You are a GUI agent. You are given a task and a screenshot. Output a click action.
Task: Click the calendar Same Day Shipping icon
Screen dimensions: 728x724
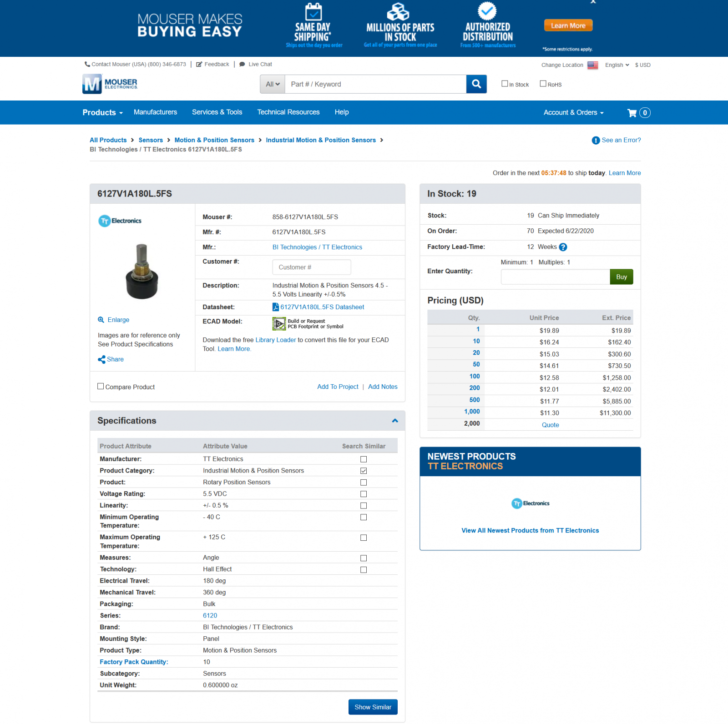click(313, 11)
